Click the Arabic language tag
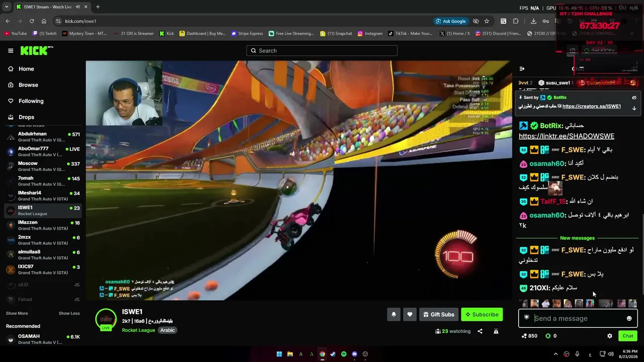 pyautogui.click(x=168, y=330)
